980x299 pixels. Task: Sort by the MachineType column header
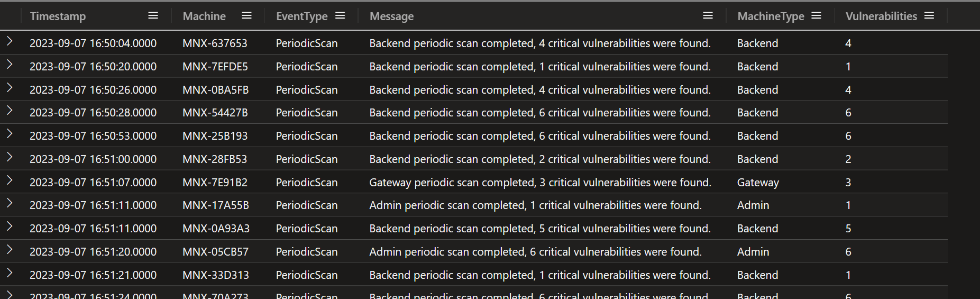(771, 16)
